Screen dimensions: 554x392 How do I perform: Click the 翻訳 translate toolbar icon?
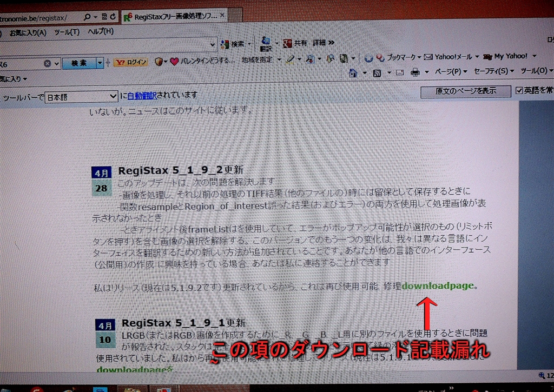pyautogui.click(x=266, y=44)
